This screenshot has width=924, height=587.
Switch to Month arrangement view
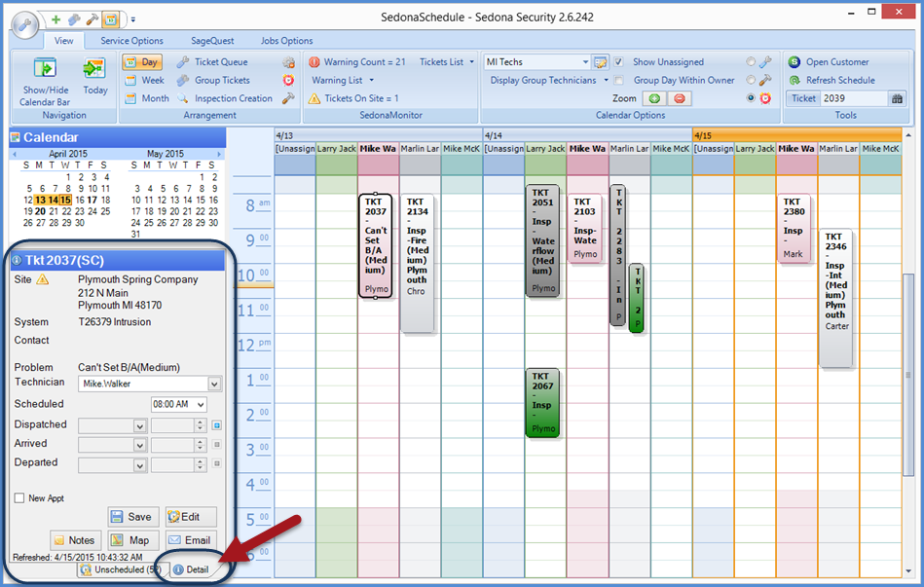pyautogui.click(x=147, y=98)
